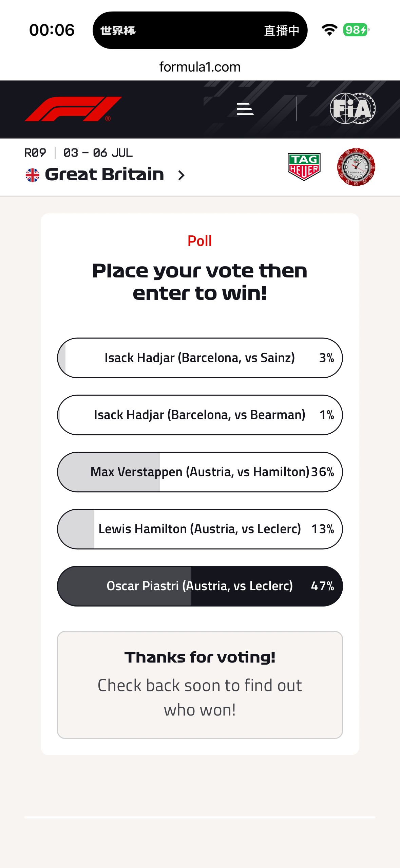
Task: Tap the World Cup live activity pill
Action: pyautogui.click(x=200, y=30)
